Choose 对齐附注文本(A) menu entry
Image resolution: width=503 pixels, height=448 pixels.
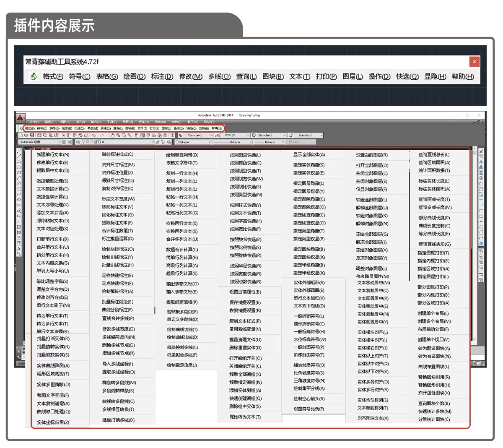pyautogui.click(x=373, y=418)
